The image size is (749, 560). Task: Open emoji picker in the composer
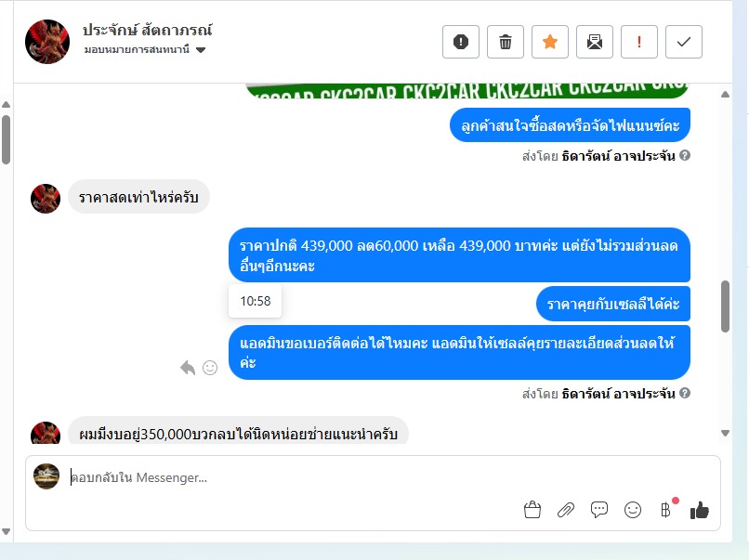[x=633, y=510]
